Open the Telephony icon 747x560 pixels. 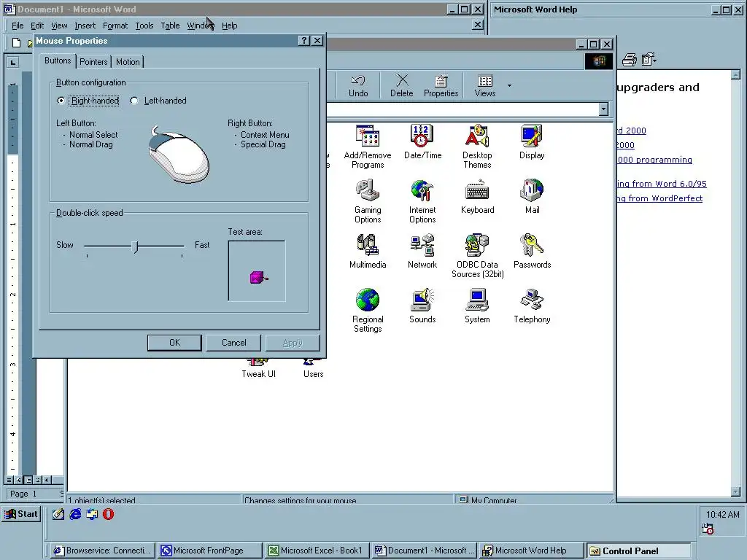[532, 306]
